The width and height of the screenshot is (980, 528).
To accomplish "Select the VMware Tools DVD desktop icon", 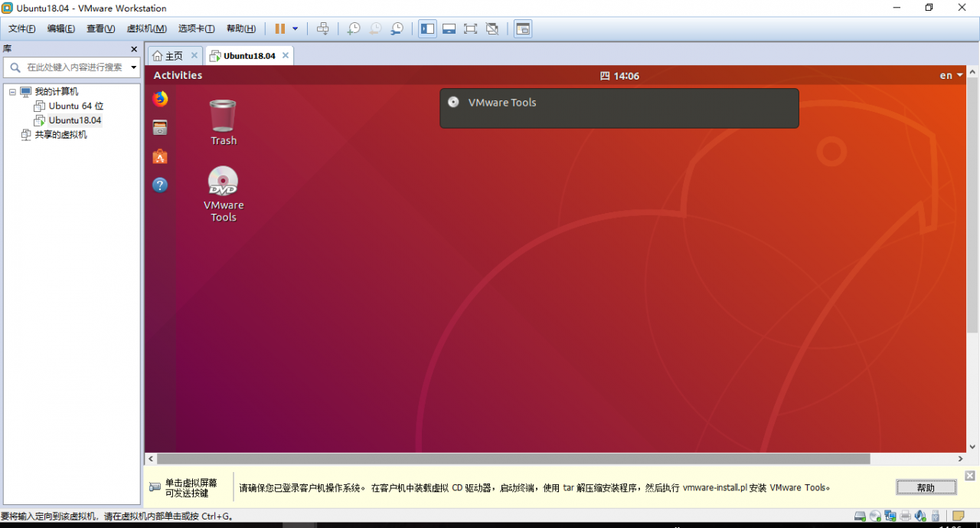I will click(x=224, y=194).
